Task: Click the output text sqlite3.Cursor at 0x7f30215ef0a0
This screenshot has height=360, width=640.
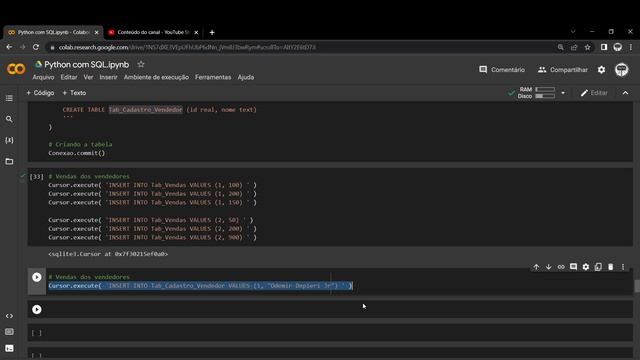Action: point(108,254)
